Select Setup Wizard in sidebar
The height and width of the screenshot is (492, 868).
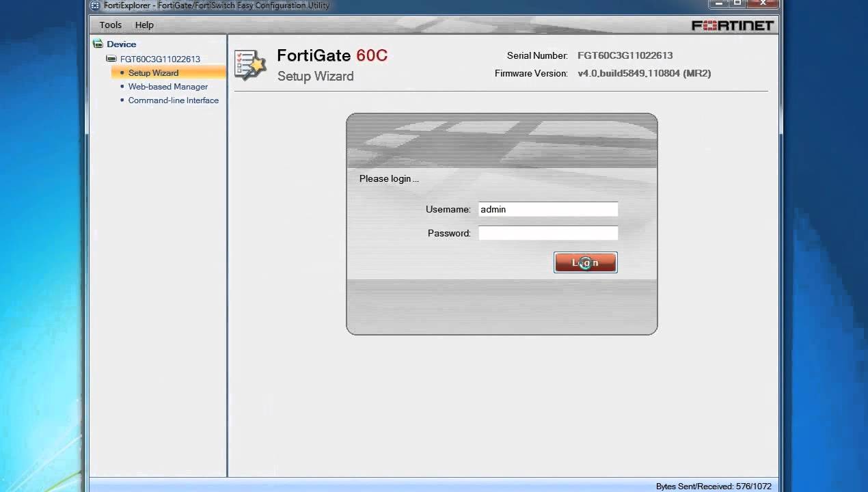[168, 73]
